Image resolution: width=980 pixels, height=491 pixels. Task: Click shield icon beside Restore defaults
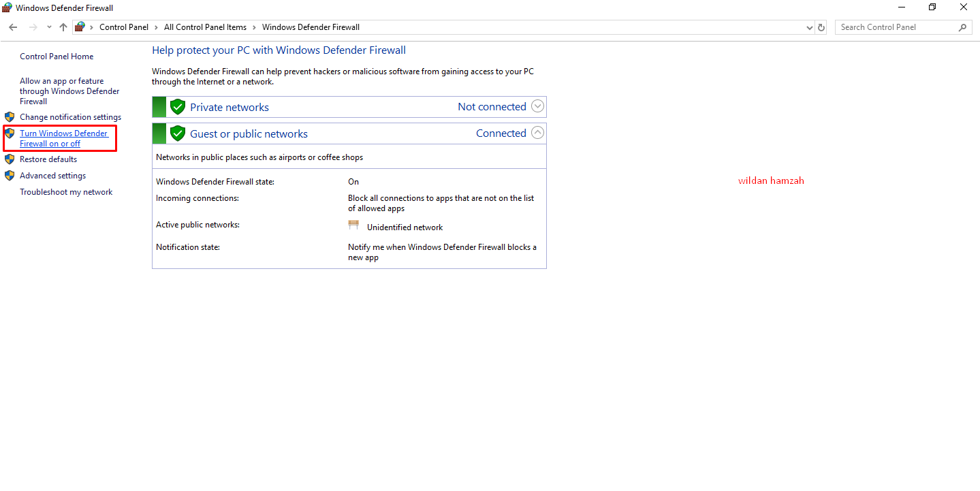[10, 159]
